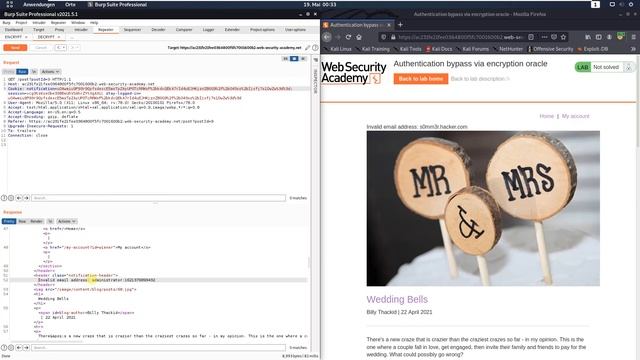The width and height of the screenshot is (640, 360).
Task: Switch to the Decoder tab
Action: (x=158, y=30)
